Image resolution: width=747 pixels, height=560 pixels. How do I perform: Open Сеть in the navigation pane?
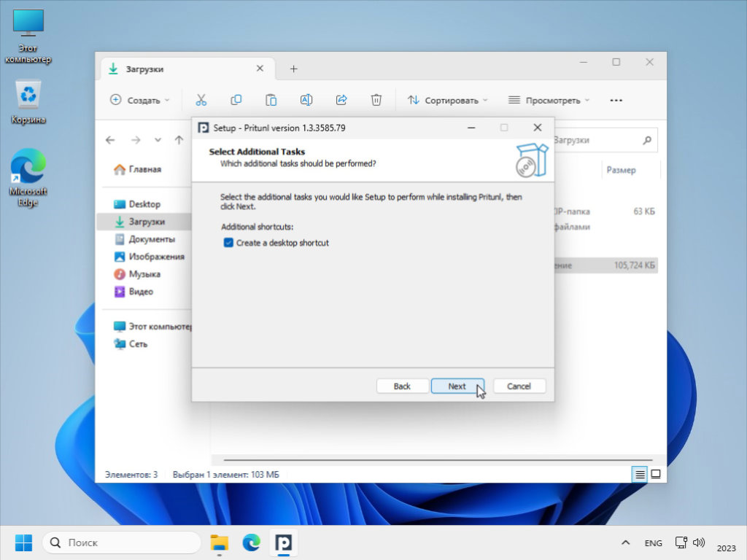(x=131, y=344)
